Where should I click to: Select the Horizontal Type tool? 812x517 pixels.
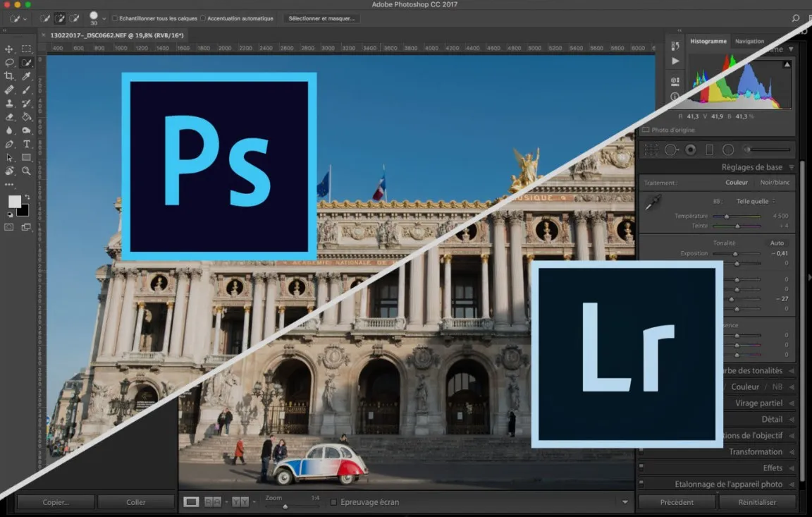pos(26,144)
